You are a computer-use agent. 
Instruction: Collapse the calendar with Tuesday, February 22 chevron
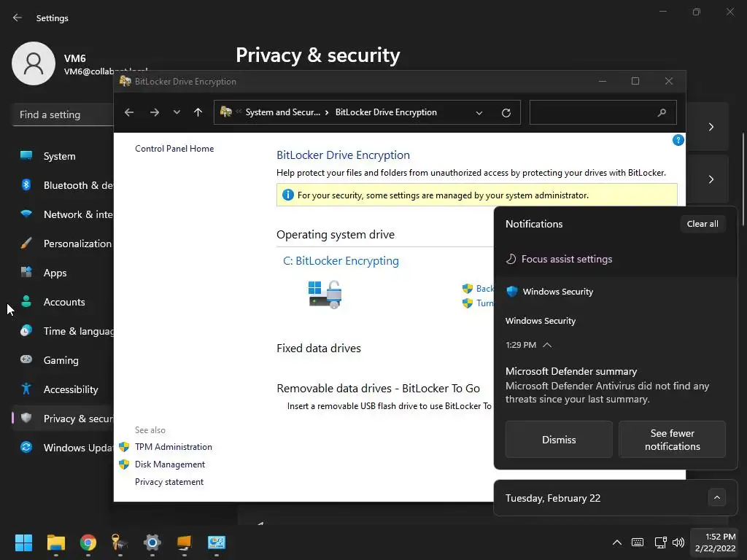(x=716, y=498)
